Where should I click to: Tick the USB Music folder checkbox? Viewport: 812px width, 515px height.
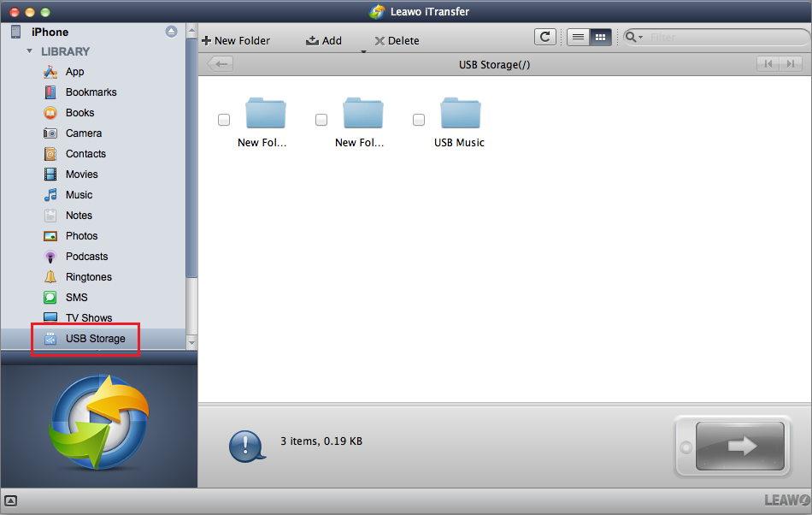tap(419, 120)
